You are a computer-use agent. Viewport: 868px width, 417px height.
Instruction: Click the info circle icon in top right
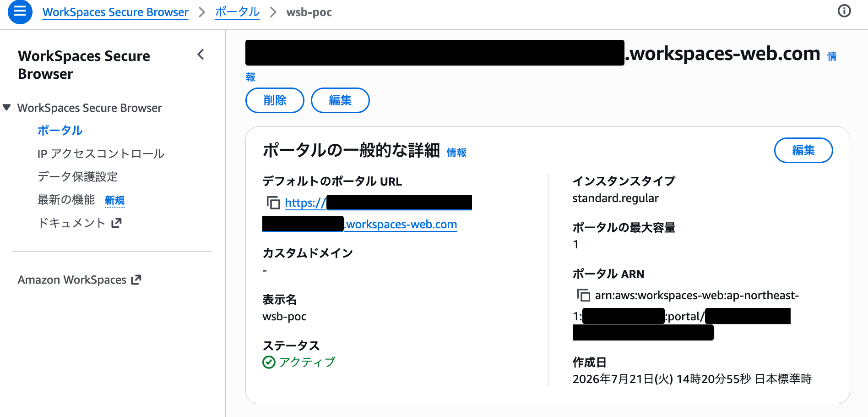click(x=844, y=11)
